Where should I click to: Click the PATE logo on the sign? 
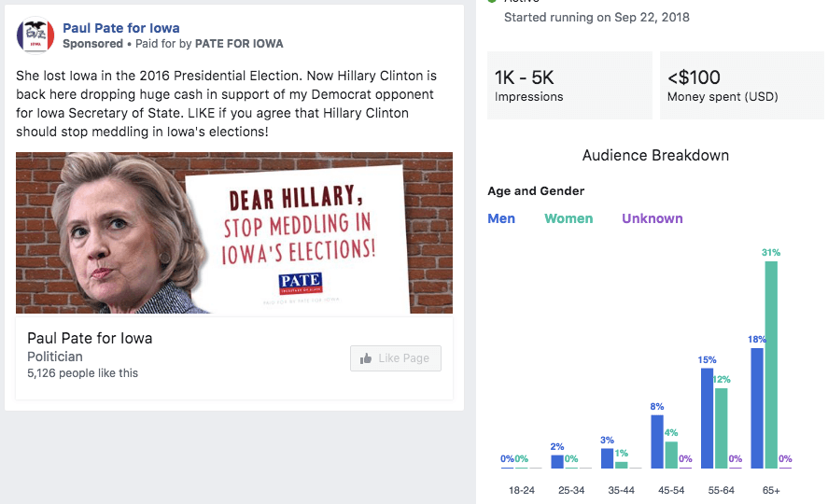coord(300,282)
